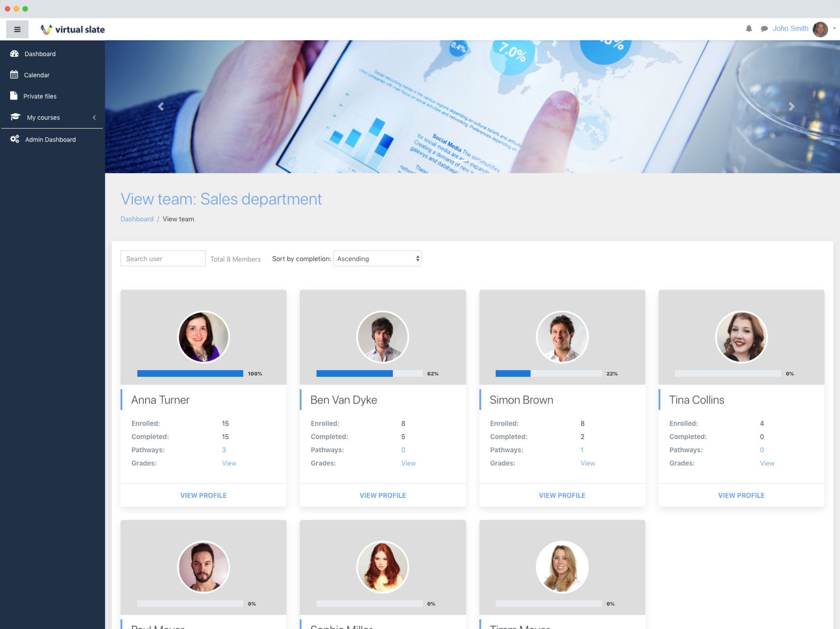Open Ben Van Dyke's grades via View link
The image size is (840, 629).
408,463
